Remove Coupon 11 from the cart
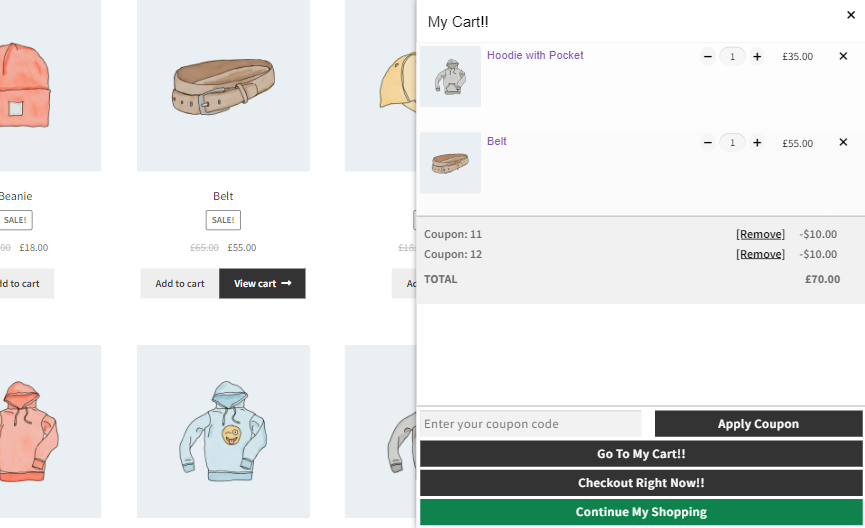 [x=760, y=234]
